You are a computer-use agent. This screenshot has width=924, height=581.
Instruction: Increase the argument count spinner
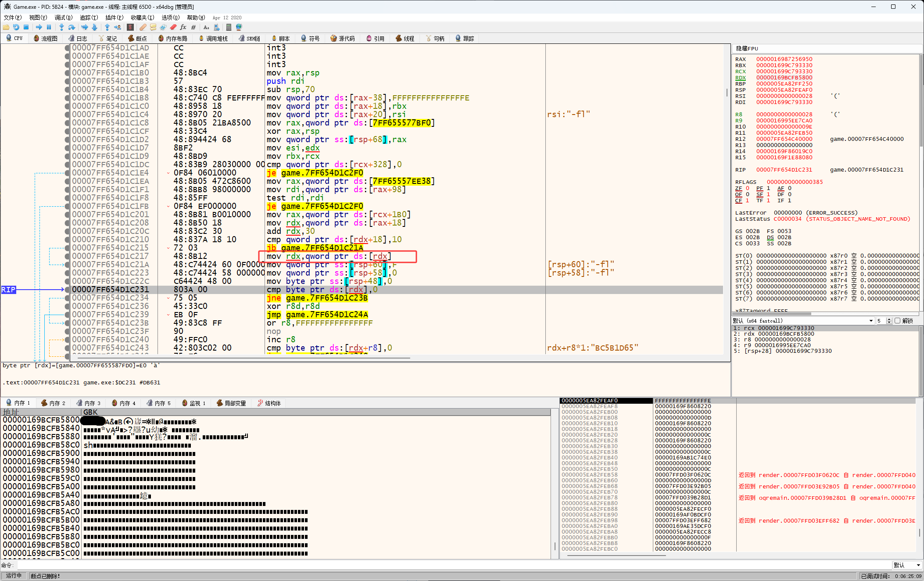(889, 319)
